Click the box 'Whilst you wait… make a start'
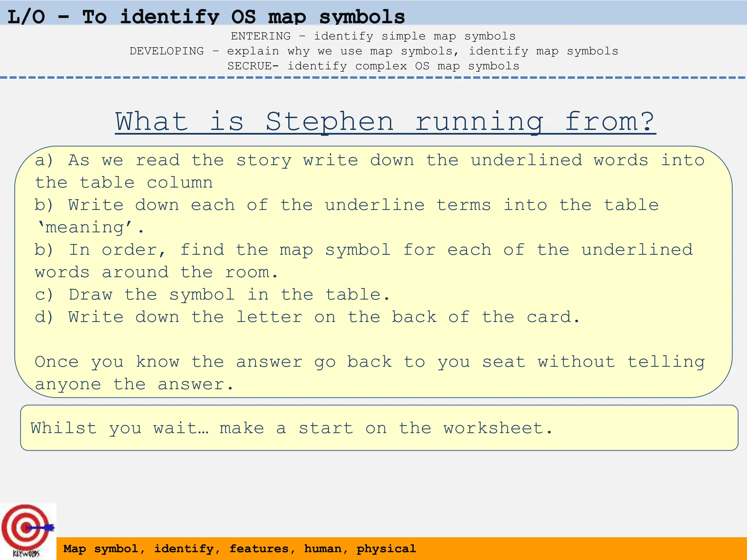This screenshot has width=747, height=560. [379, 428]
